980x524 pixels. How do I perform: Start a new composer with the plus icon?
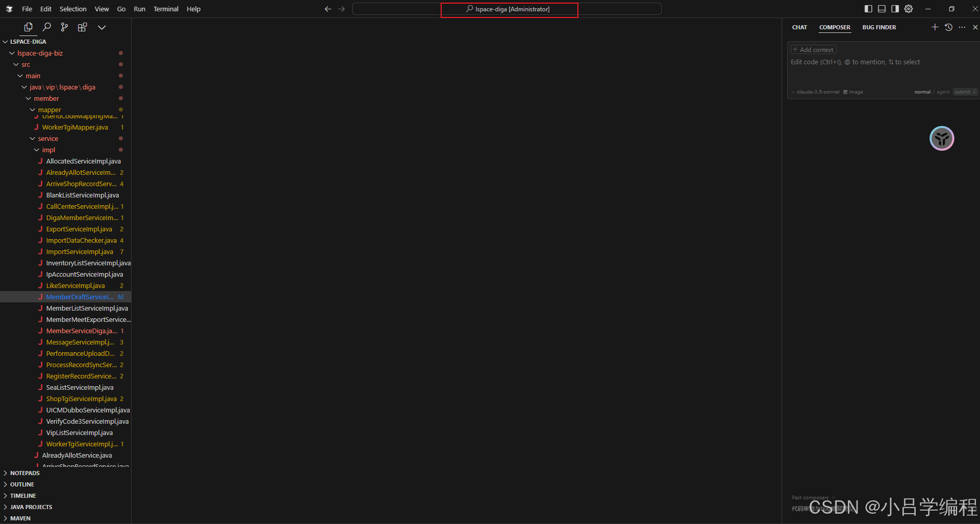(934, 27)
